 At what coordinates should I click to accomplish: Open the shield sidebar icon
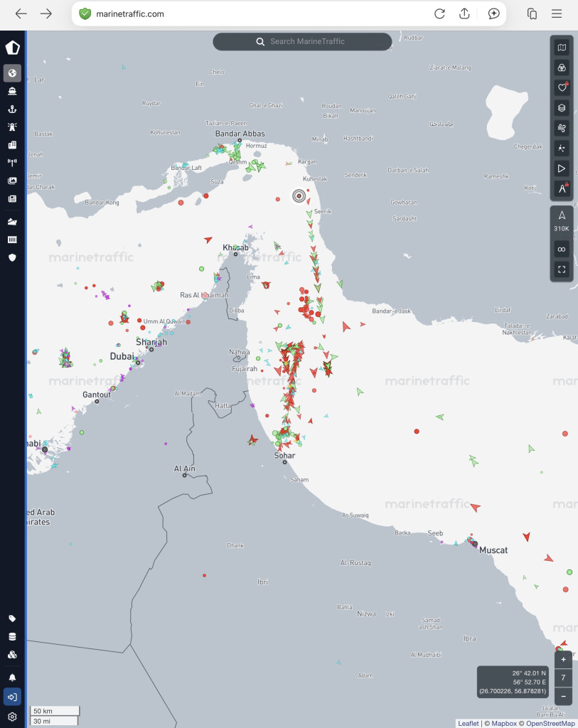[x=13, y=257]
